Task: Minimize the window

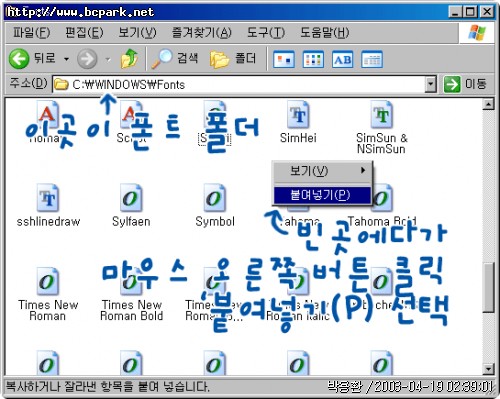Action: tap(455, 12)
